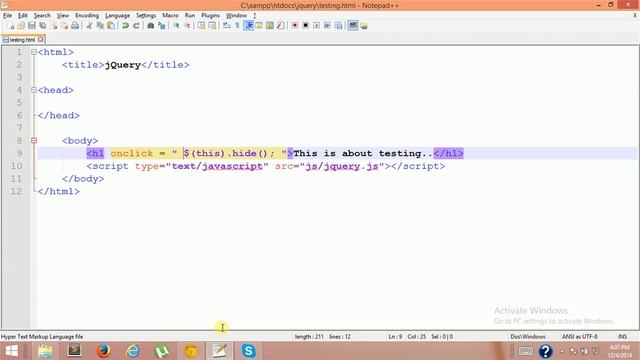Open File Explorer from the taskbar

[45, 351]
